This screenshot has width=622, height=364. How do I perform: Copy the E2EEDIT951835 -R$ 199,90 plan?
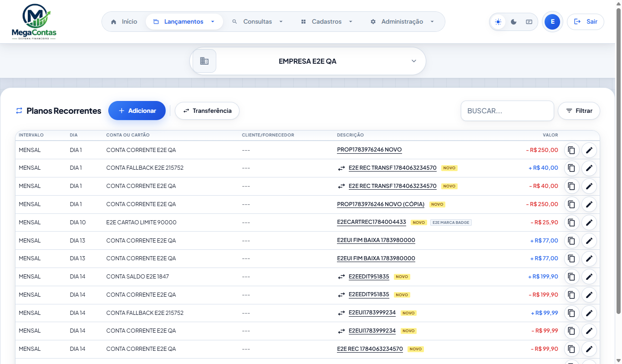571,295
